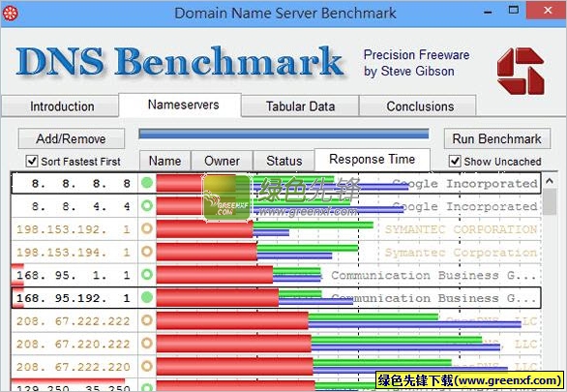567x392 pixels.
Task: Select the 198.153.194.1 row
Action: tap(277, 252)
